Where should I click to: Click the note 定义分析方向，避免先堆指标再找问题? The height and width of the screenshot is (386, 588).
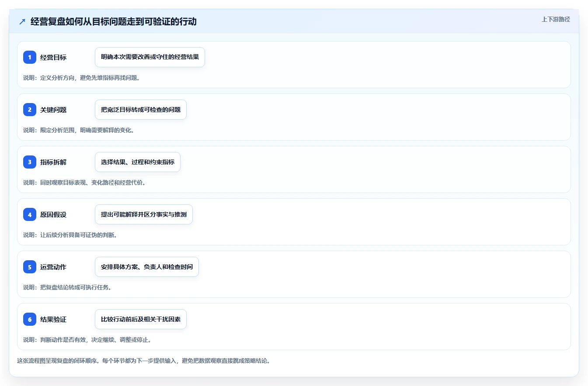(90, 78)
